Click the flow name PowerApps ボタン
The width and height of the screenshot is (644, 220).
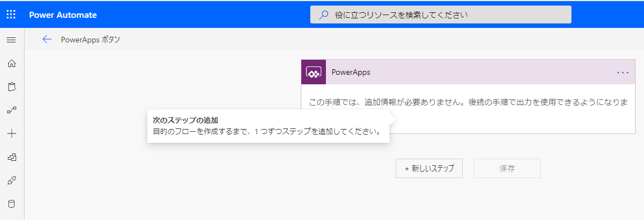click(90, 40)
